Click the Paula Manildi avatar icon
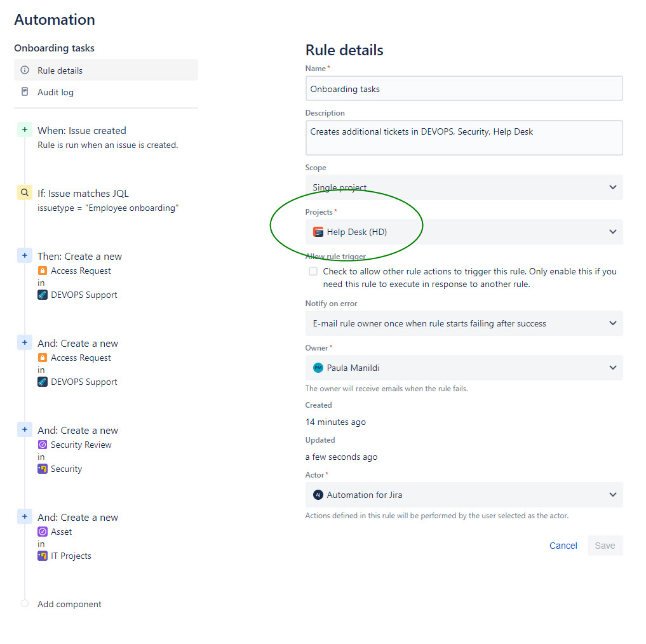The height and width of the screenshot is (644, 646). point(318,368)
